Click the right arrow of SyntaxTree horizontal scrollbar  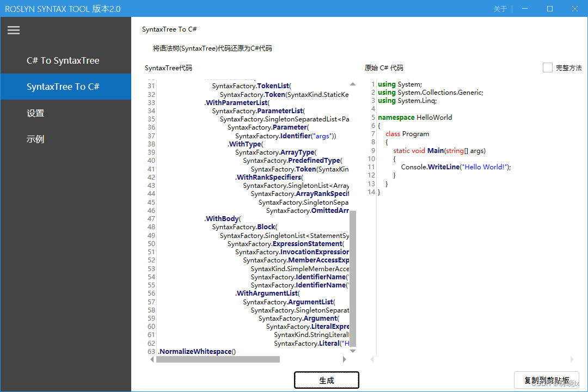(x=345, y=359)
